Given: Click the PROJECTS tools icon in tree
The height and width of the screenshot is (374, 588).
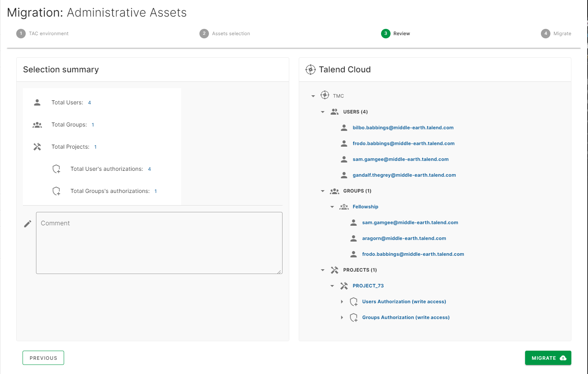Looking at the screenshot, I should tap(334, 270).
